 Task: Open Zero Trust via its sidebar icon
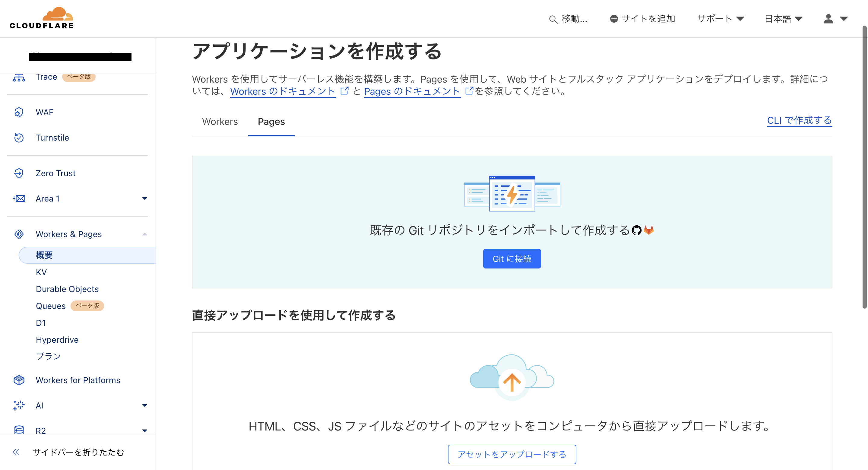pos(18,173)
